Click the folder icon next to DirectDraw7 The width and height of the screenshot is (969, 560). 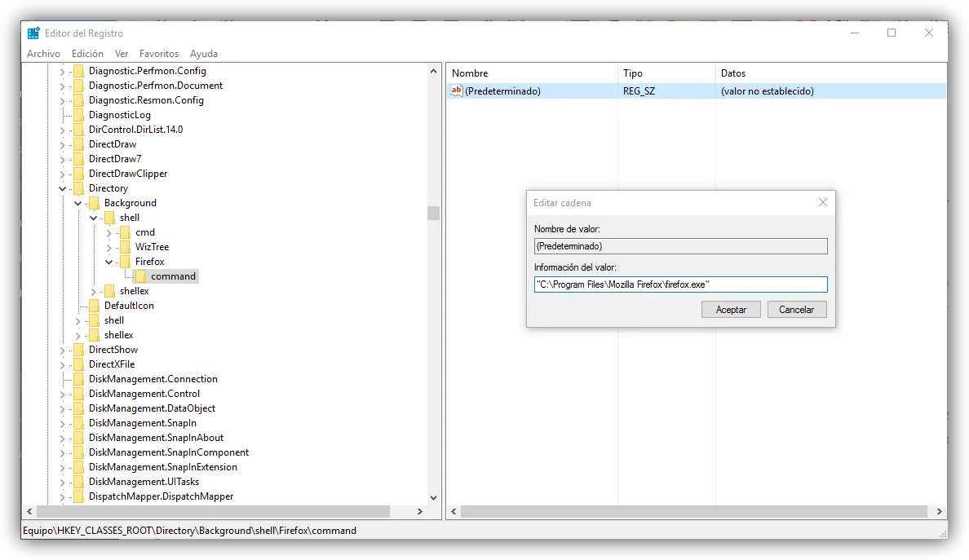tap(78, 159)
